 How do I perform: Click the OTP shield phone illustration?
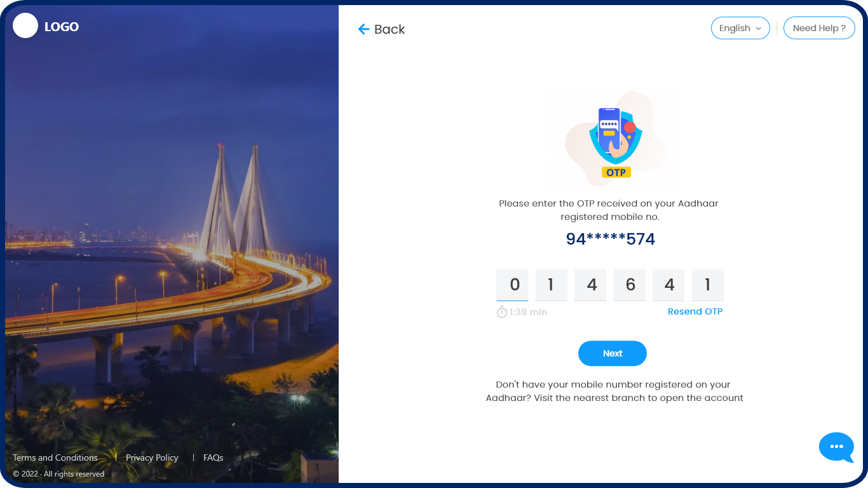pyautogui.click(x=615, y=140)
